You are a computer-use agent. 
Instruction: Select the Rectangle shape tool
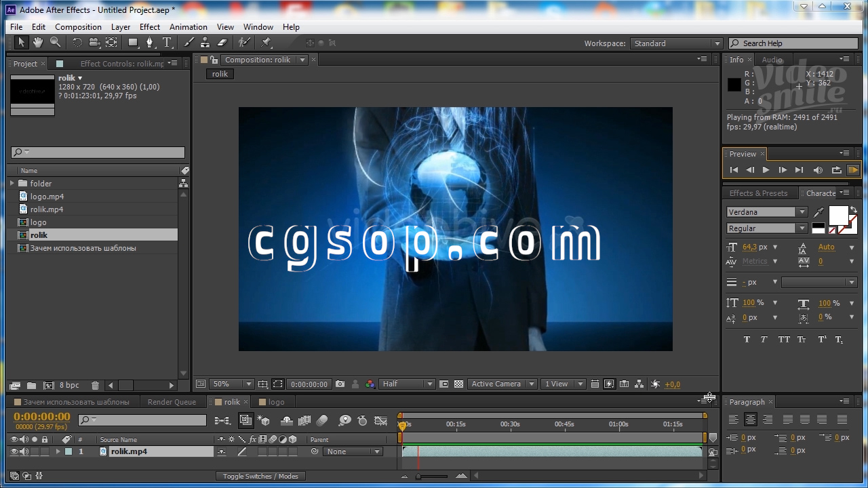click(133, 43)
